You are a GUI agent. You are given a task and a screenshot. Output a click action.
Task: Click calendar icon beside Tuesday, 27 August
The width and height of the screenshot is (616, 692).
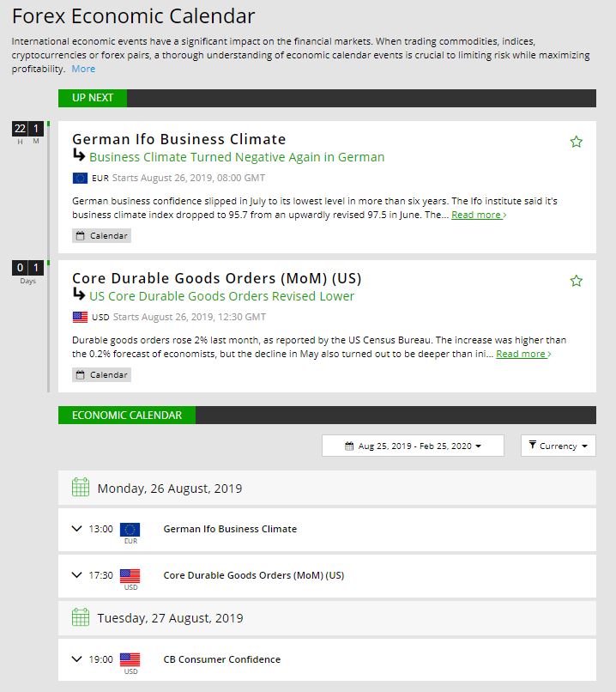click(x=80, y=617)
